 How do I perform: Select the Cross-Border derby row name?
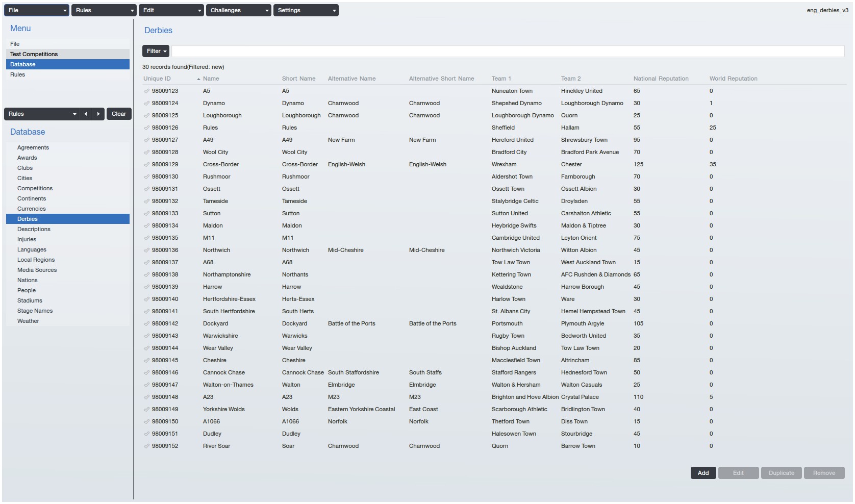click(x=221, y=164)
